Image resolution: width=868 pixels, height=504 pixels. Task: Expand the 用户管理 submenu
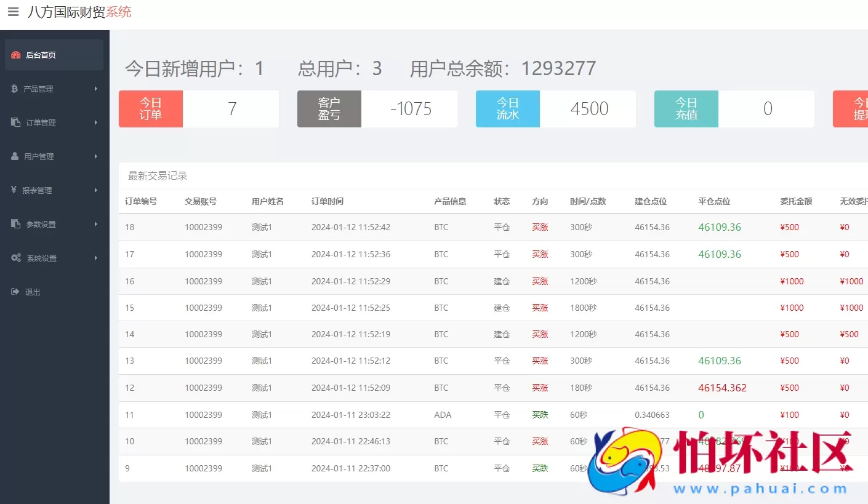[43, 156]
